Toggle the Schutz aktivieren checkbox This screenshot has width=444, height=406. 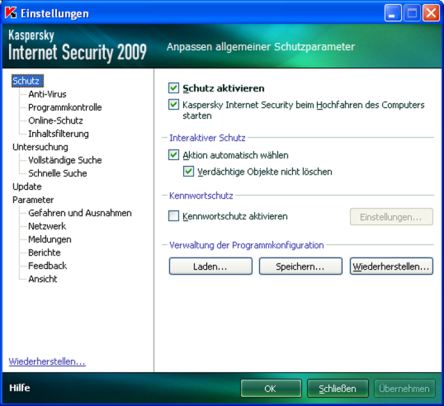[x=173, y=88]
